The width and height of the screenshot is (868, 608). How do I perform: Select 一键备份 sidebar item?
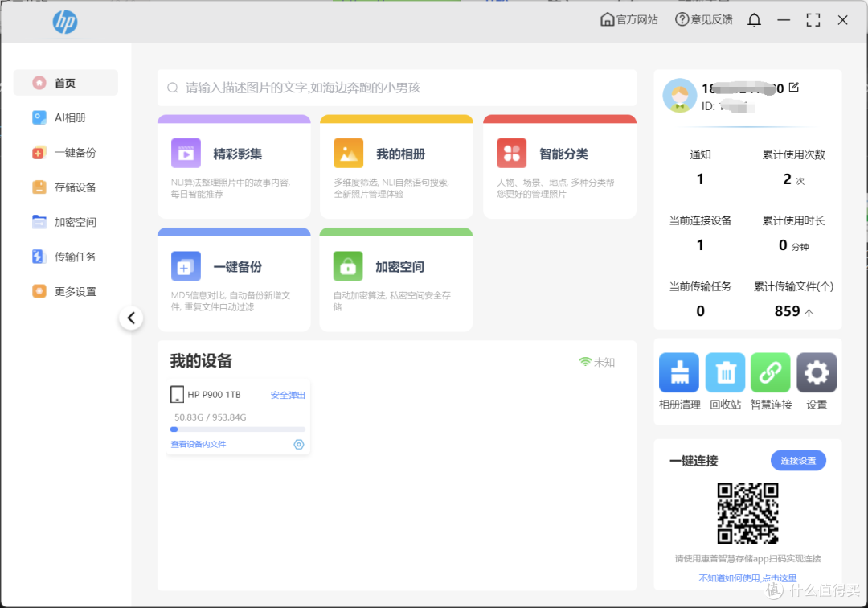pyautogui.click(x=66, y=153)
